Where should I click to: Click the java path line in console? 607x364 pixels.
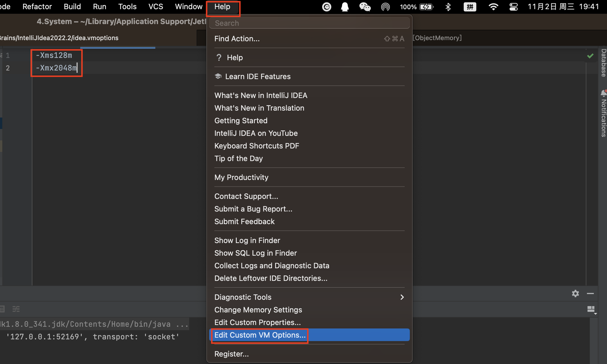point(94,324)
